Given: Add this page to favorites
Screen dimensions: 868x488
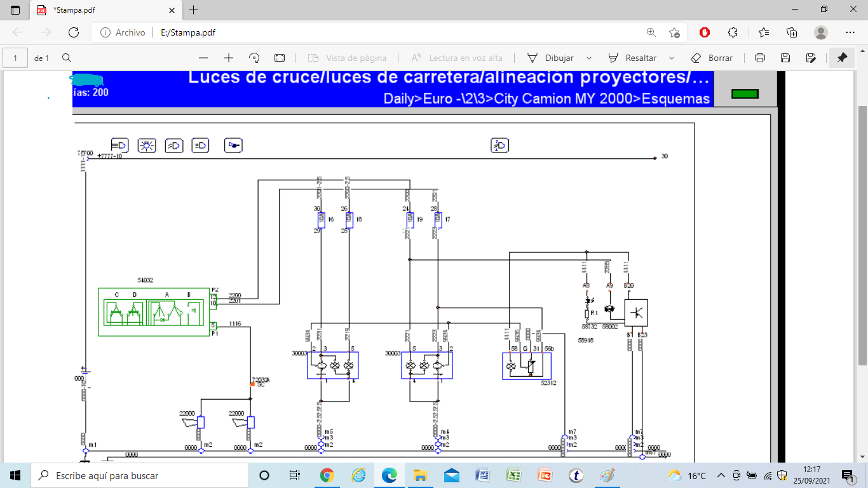Looking at the screenshot, I should click(674, 32).
